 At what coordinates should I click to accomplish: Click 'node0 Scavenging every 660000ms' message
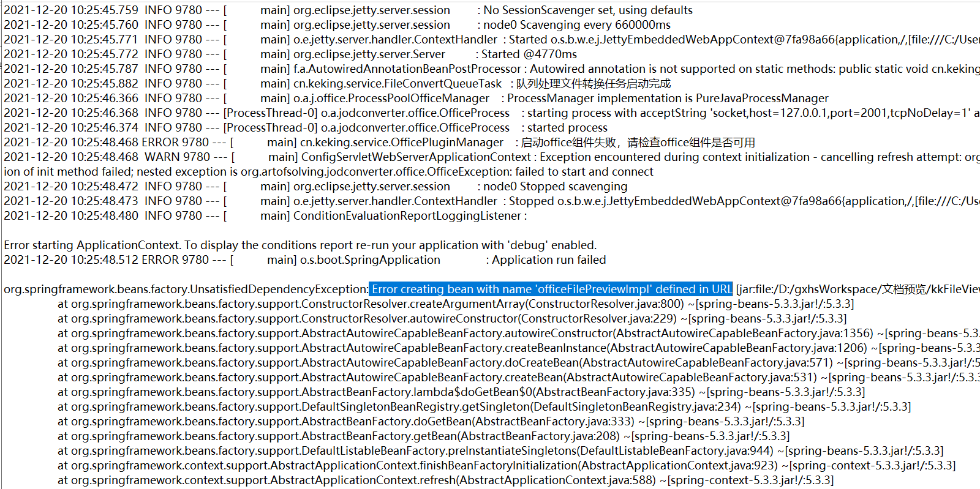pyautogui.click(x=577, y=24)
